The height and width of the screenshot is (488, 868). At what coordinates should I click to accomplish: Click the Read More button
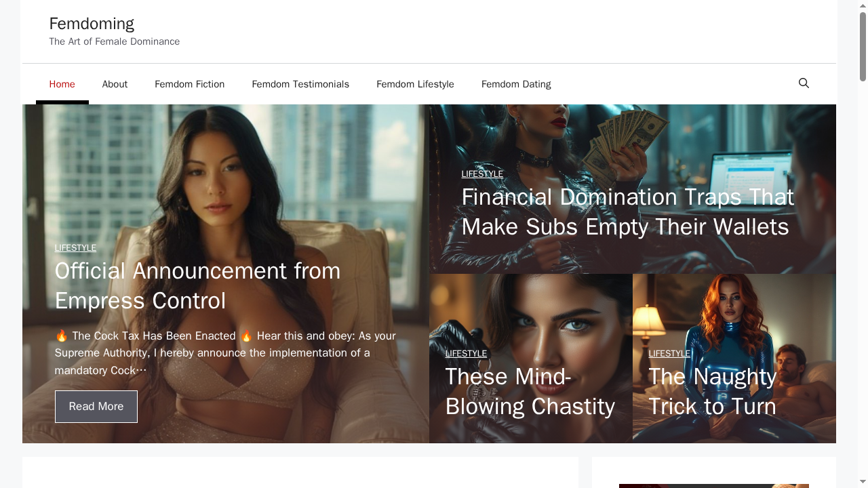(96, 407)
